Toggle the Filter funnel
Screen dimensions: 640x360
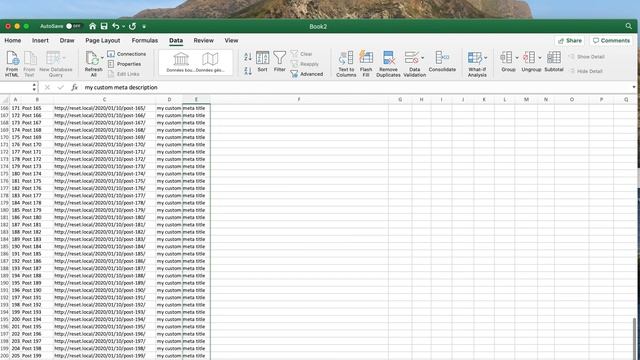coord(280,62)
